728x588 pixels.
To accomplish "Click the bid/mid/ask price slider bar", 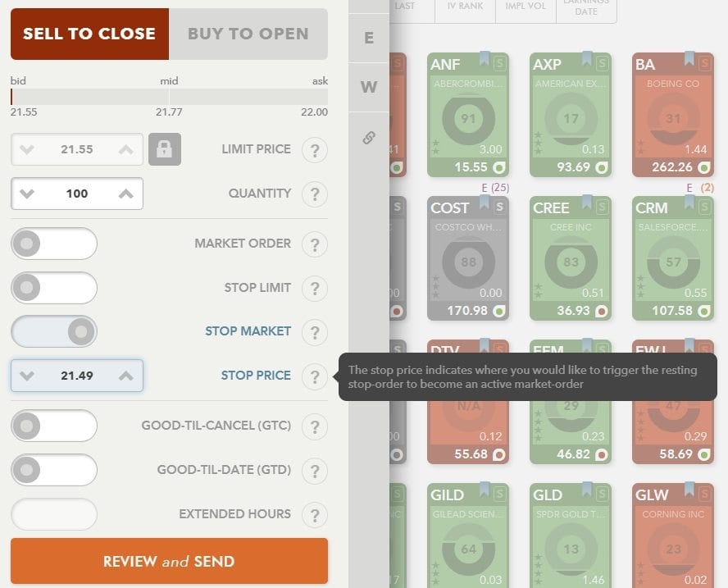I will click(x=169, y=97).
